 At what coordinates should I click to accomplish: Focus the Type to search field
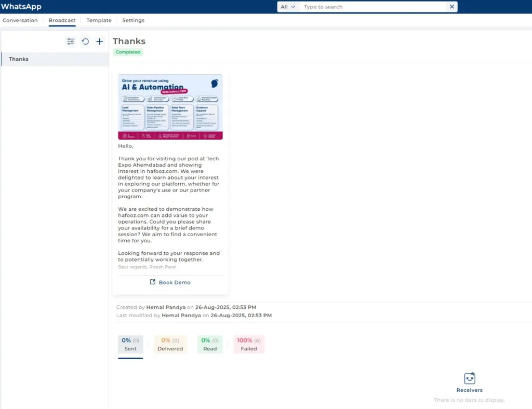point(373,7)
